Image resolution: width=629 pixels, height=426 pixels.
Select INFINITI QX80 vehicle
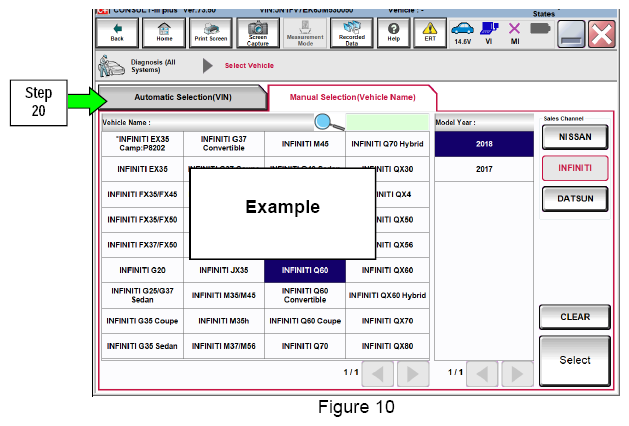pyautogui.click(x=387, y=346)
